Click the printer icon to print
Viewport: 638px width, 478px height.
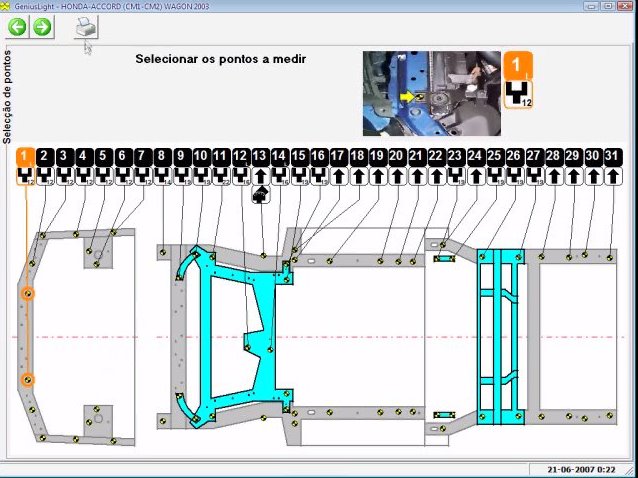coord(86,27)
